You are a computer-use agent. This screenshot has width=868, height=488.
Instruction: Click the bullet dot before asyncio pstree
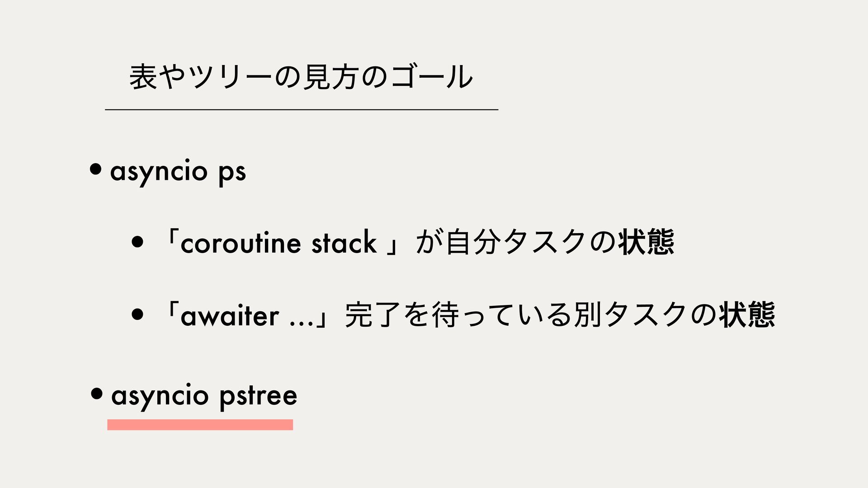(x=96, y=393)
